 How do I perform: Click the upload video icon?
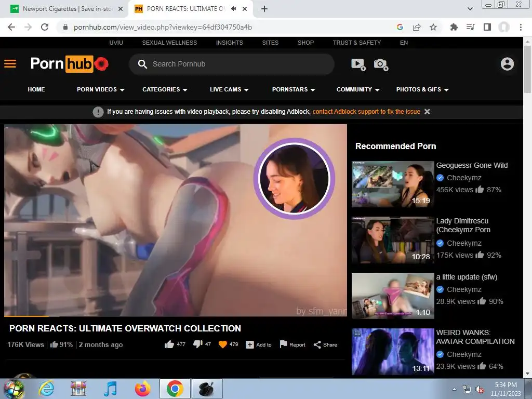point(358,64)
